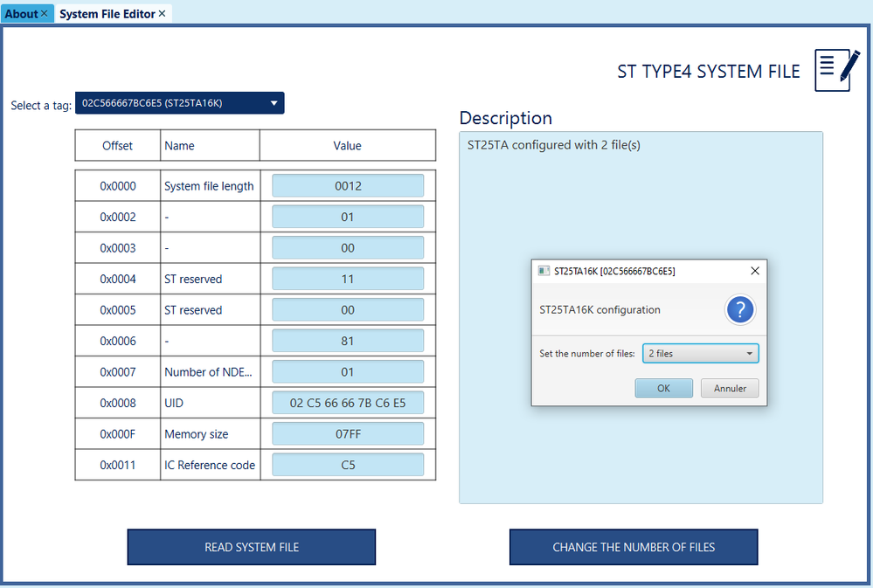Click the Number of NDE... name cell

point(210,372)
